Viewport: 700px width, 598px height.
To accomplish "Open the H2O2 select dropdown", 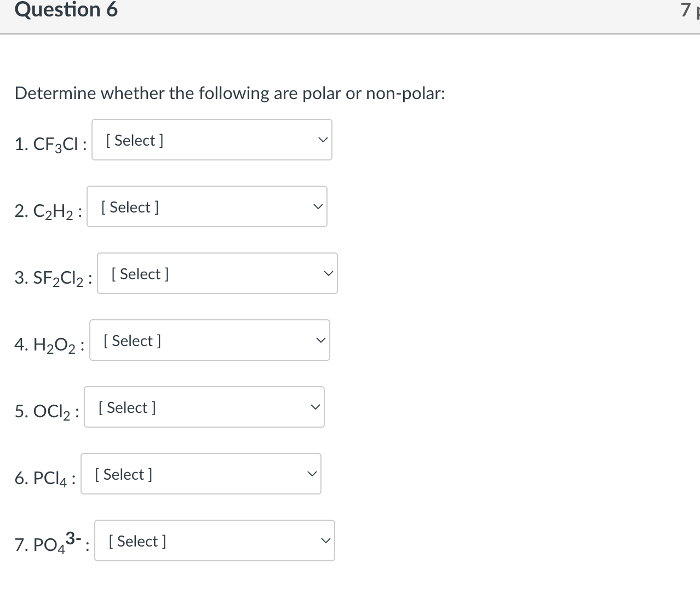I will tap(210, 340).
